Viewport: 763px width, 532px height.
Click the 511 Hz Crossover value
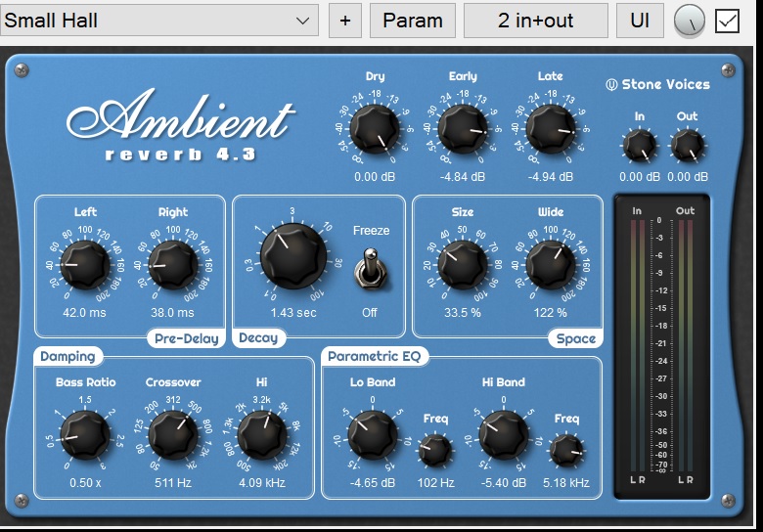[173, 483]
